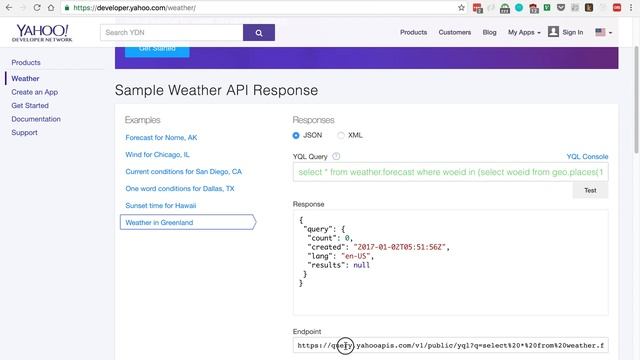Click the magnifier search button
Viewport: 640px width, 360px height.
(259, 33)
